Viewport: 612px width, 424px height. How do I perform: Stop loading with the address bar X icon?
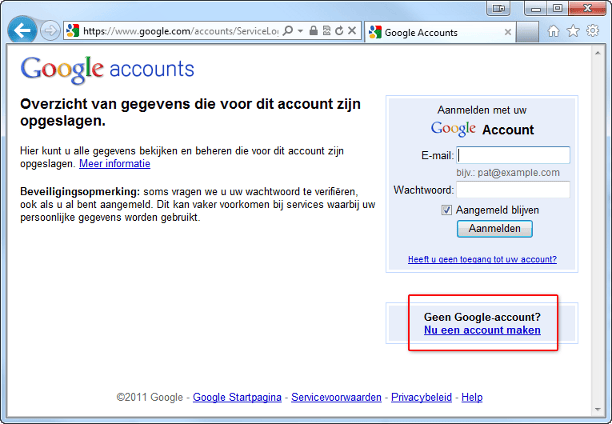point(352,30)
